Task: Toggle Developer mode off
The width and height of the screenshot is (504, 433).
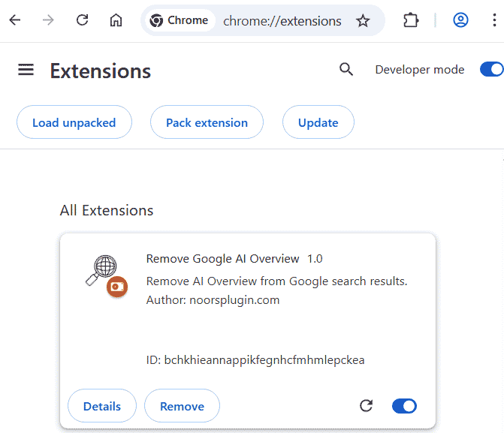Action: [x=491, y=69]
